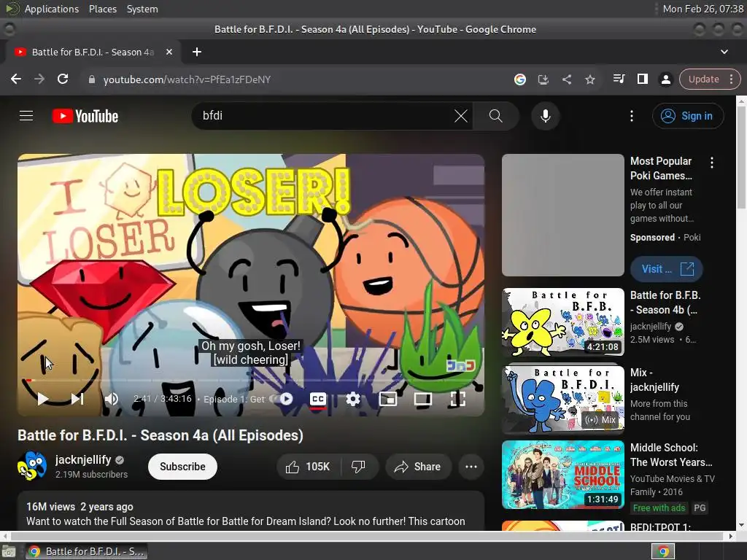Open Middle School: The Worst Years thumbnail
Viewport: 747px width, 560px height.
point(562,474)
